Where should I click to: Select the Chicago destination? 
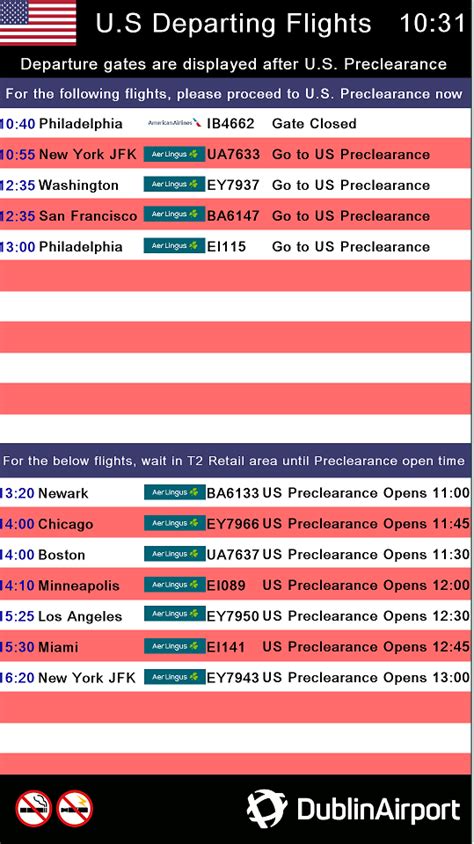point(65,524)
